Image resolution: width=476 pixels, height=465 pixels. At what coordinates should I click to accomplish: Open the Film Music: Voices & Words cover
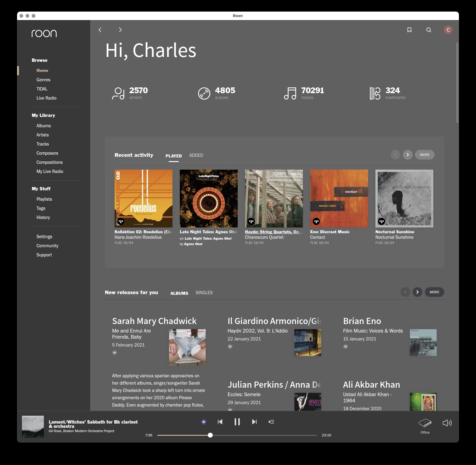[x=423, y=343]
